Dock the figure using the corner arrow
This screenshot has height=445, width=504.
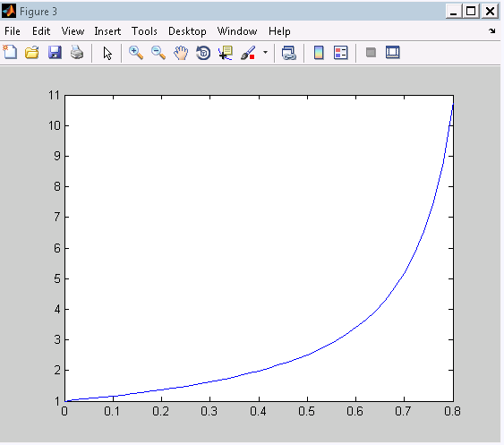(491, 30)
